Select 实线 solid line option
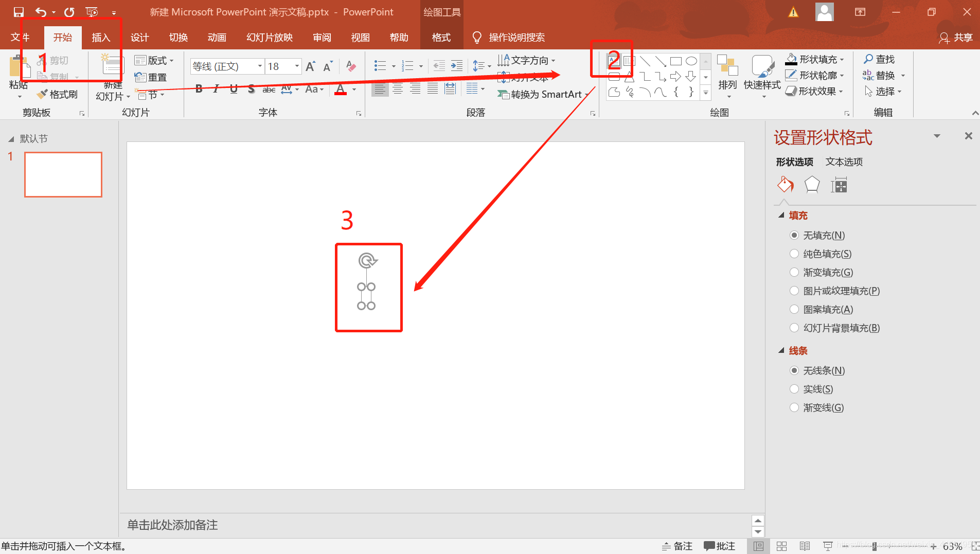 794,389
